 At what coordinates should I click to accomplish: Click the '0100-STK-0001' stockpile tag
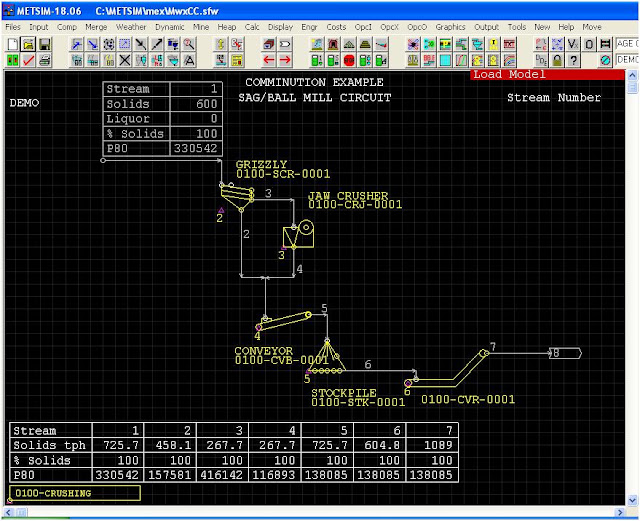pyautogui.click(x=358, y=403)
